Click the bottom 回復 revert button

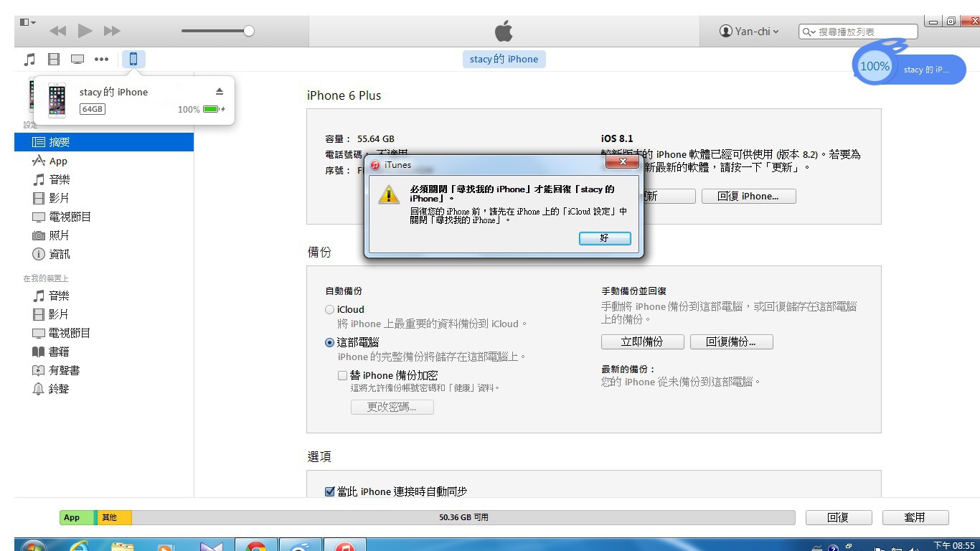839,517
